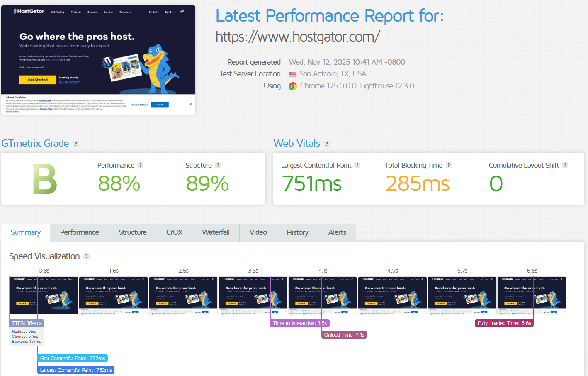
Task: Click the Largest Contentful Paint 752ms marker
Action: point(76,370)
